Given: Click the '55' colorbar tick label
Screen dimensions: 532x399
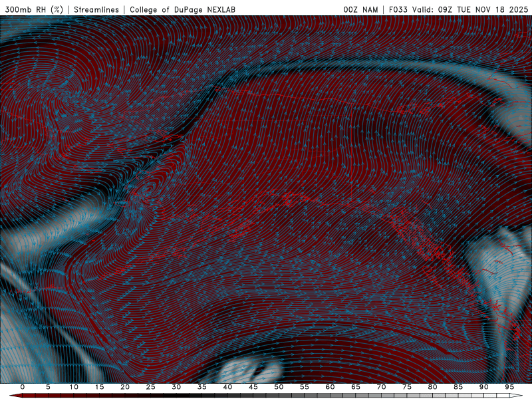Looking at the screenshot, I should click(305, 387).
